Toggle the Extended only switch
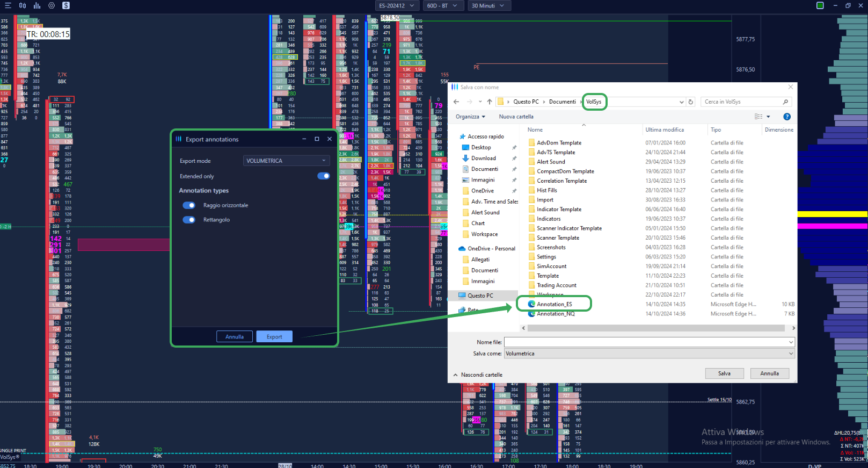This screenshot has height=468, width=868. point(324,176)
